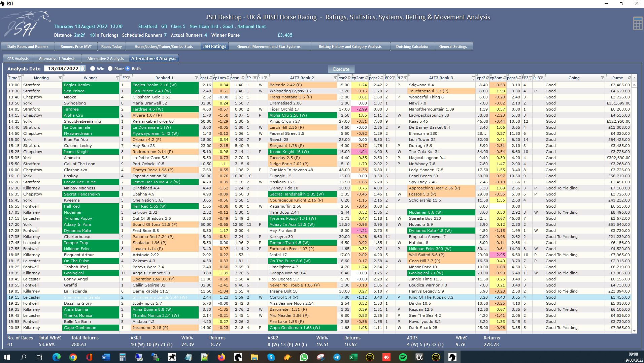Click the pcpr3 column search magnifier

520,78
